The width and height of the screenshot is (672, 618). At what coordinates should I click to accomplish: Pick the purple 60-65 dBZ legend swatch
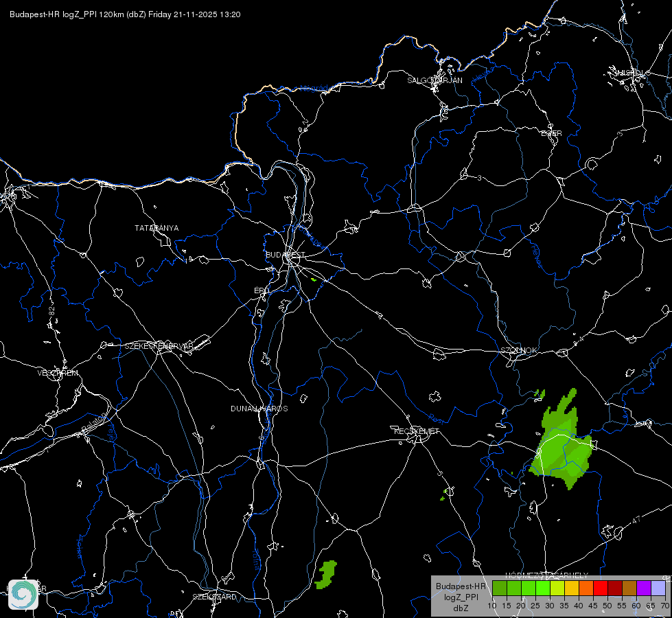click(644, 588)
